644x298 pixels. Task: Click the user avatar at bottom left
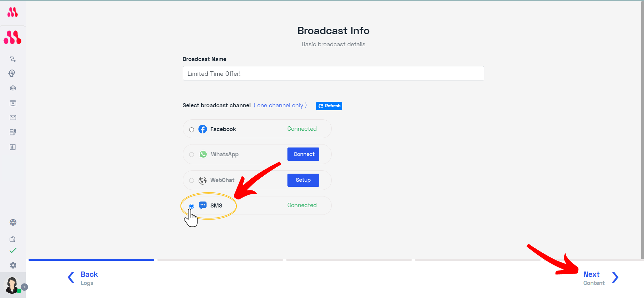[12, 285]
